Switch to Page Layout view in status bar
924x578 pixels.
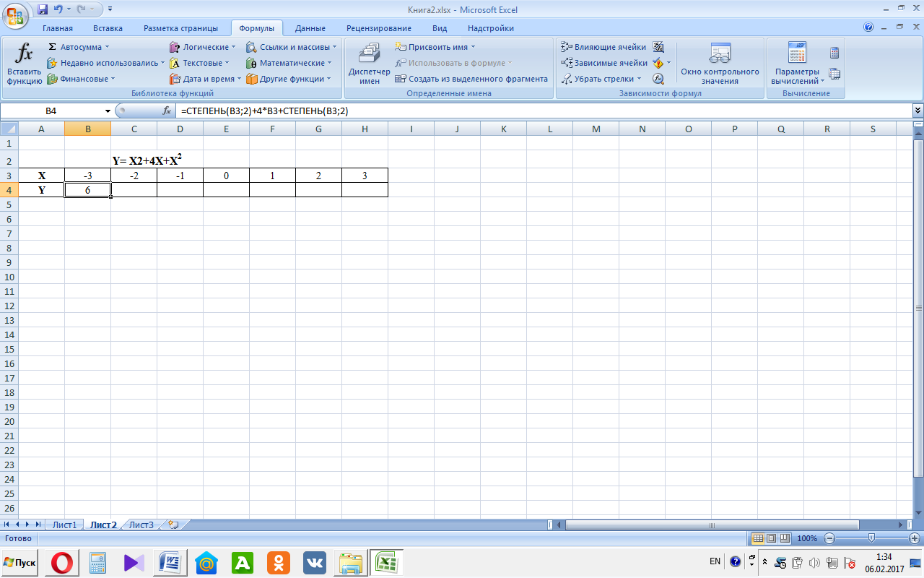[770, 538]
